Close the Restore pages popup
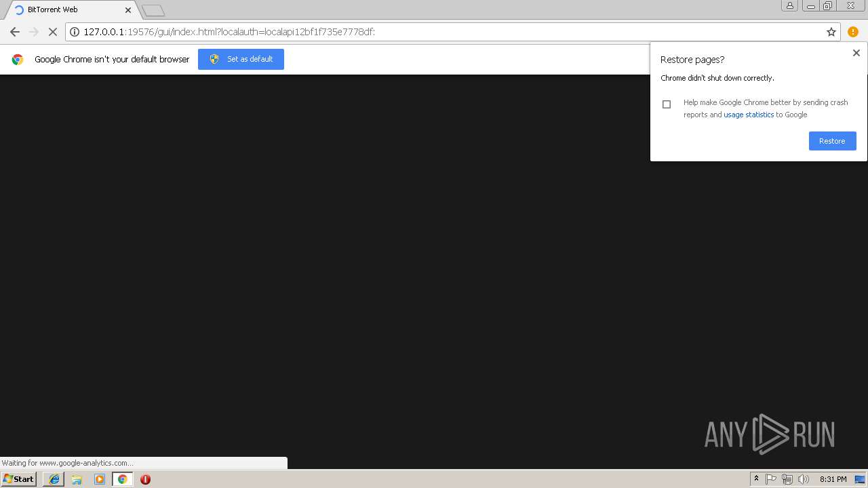This screenshot has height=488, width=868. 856,53
